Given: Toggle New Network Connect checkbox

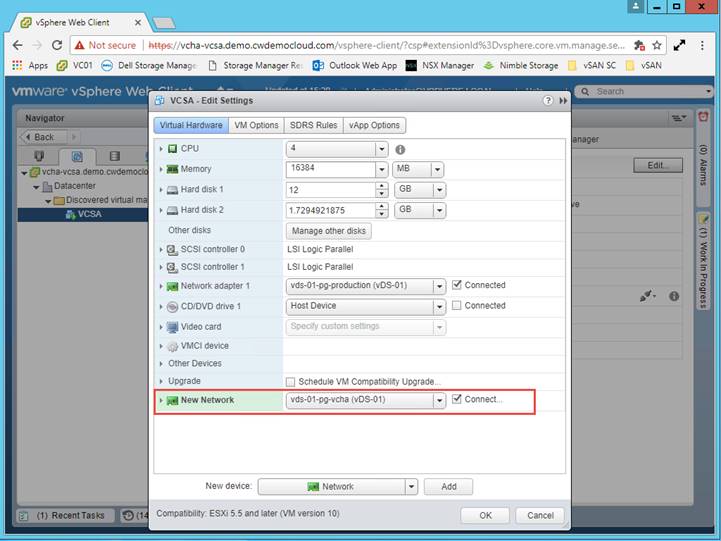Looking at the screenshot, I should pyautogui.click(x=457, y=399).
